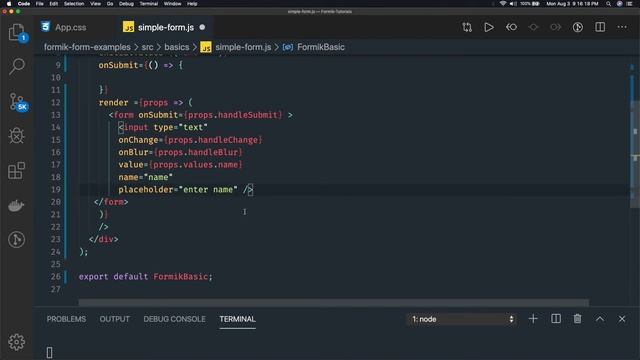Click formik-form-examples breadcrumb

click(87, 47)
